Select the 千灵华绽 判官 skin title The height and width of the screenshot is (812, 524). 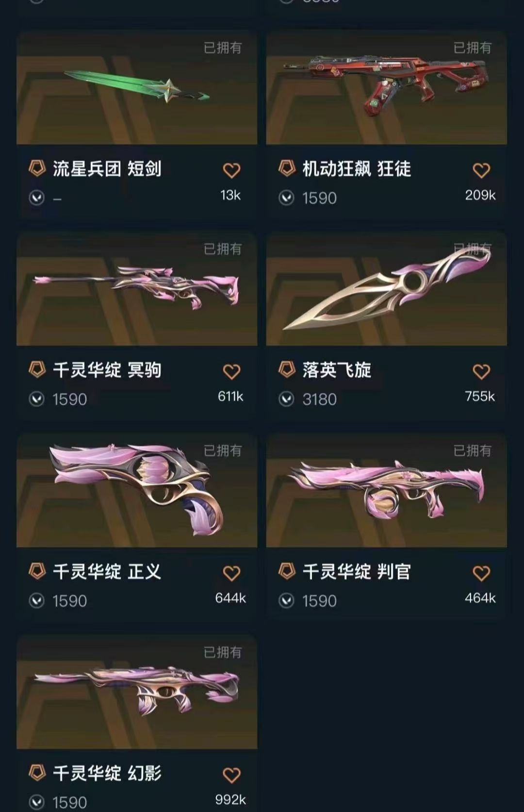click(x=357, y=572)
